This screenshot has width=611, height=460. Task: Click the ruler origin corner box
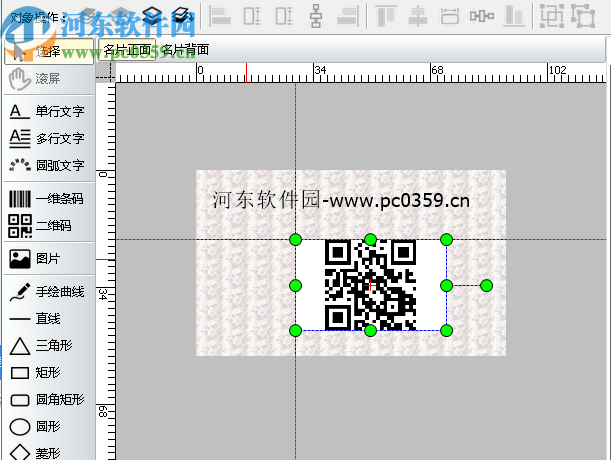tap(106, 73)
